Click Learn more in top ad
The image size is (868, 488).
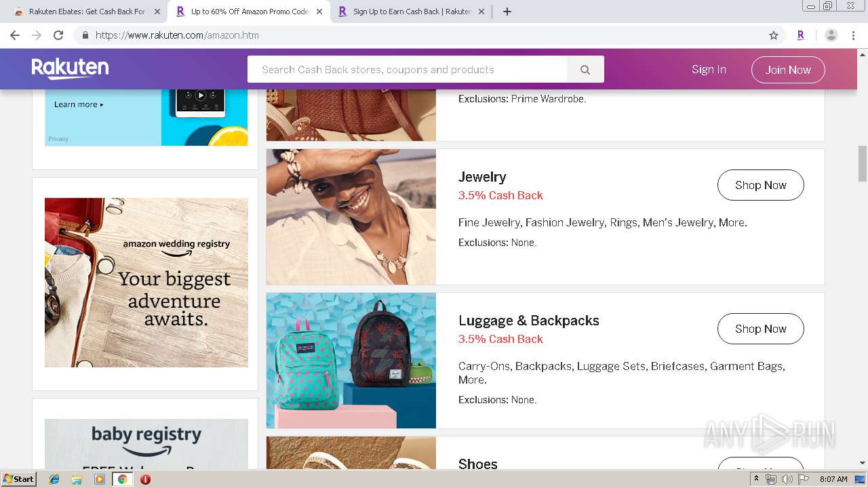79,104
